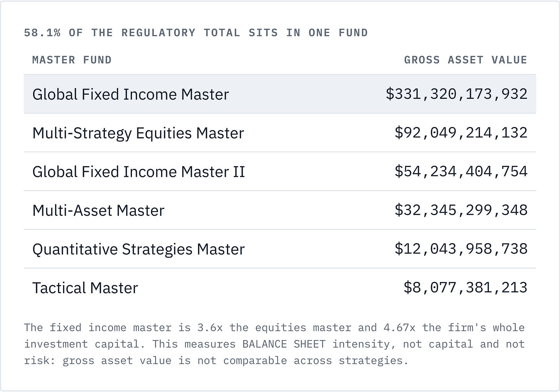Viewport: 560px width, 392px height.
Task: Click the $54,234,404,754 value cell
Action: click(461, 172)
